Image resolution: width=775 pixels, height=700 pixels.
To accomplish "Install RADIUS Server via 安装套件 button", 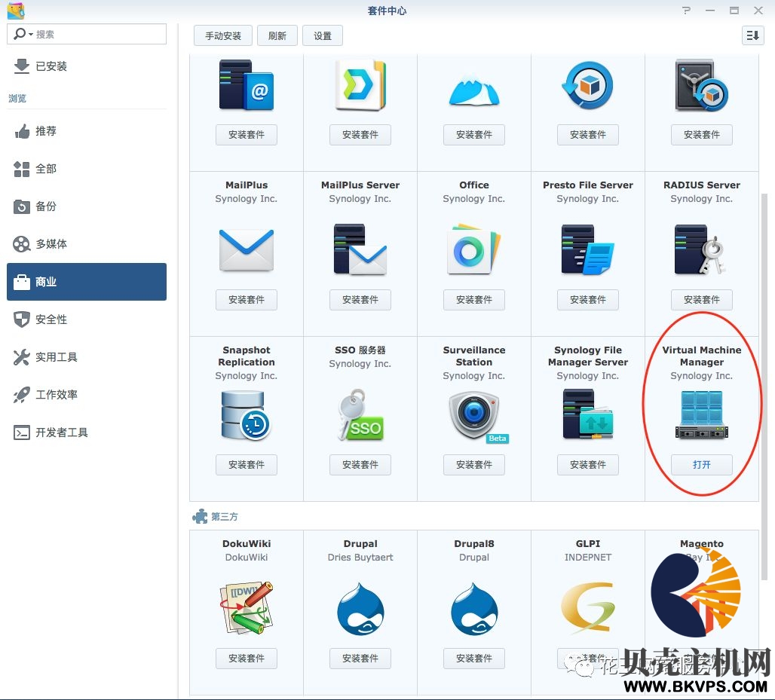I will tap(701, 300).
